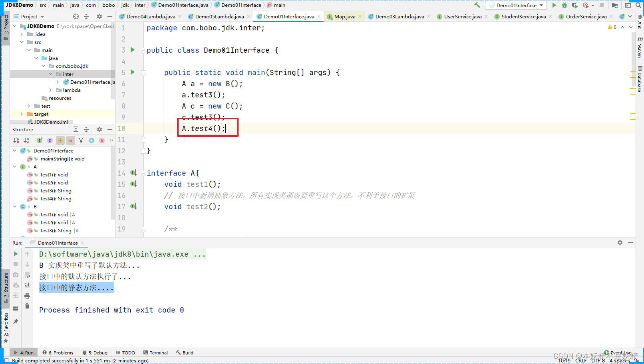The width and height of the screenshot is (644, 364).
Task: Click implemented-method gutter icon on line 15
Action: (x=133, y=184)
